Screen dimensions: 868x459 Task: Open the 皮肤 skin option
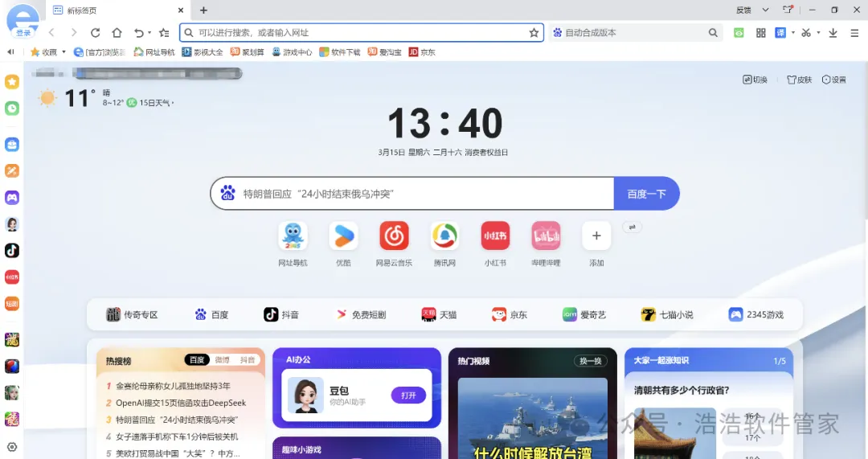(799, 80)
